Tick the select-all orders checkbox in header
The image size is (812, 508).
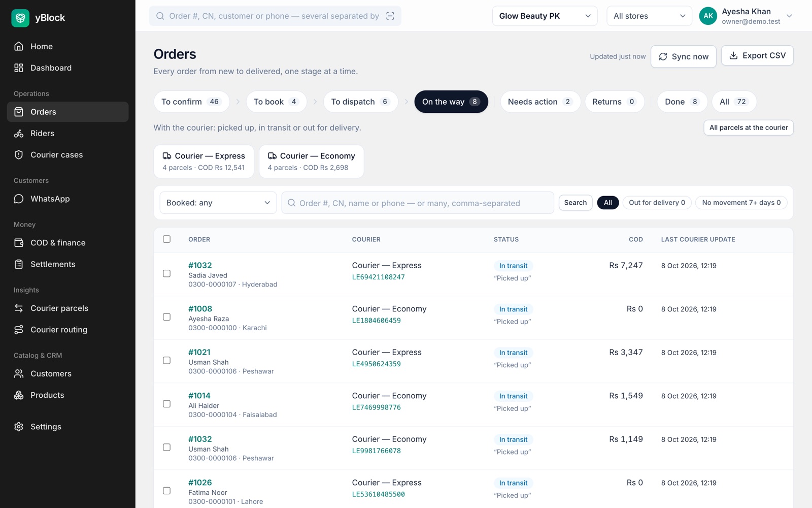click(x=166, y=239)
